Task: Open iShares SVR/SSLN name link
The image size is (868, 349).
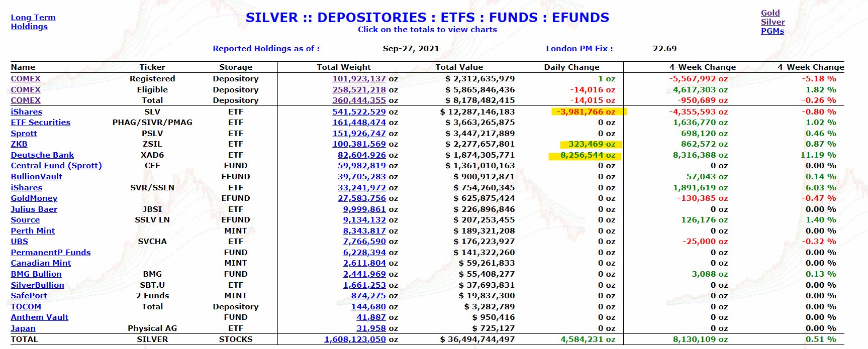Action: 27,188
